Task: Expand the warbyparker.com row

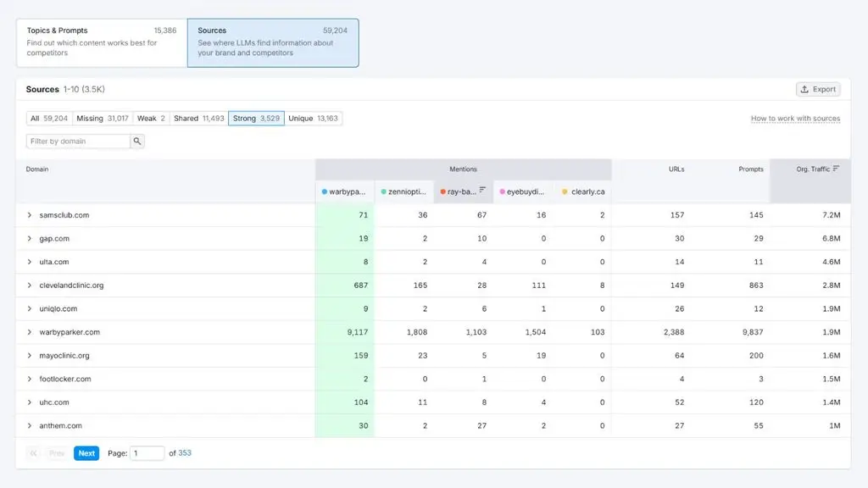Action: coord(30,332)
